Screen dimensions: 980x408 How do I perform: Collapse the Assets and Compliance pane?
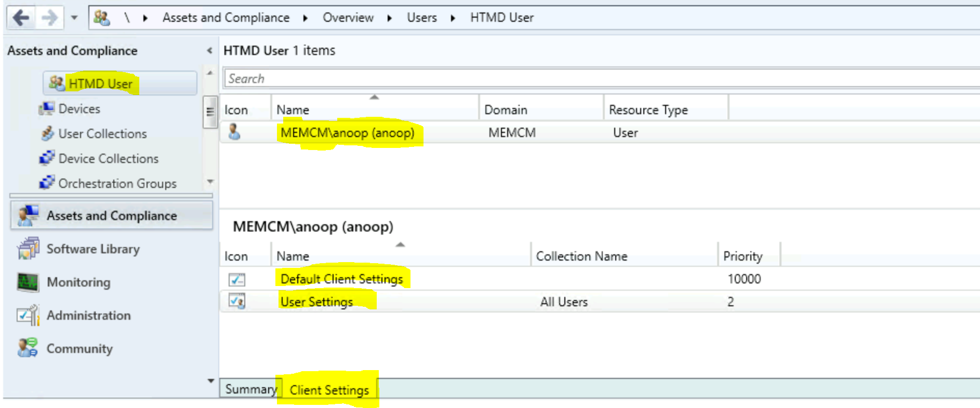(x=209, y=51)
